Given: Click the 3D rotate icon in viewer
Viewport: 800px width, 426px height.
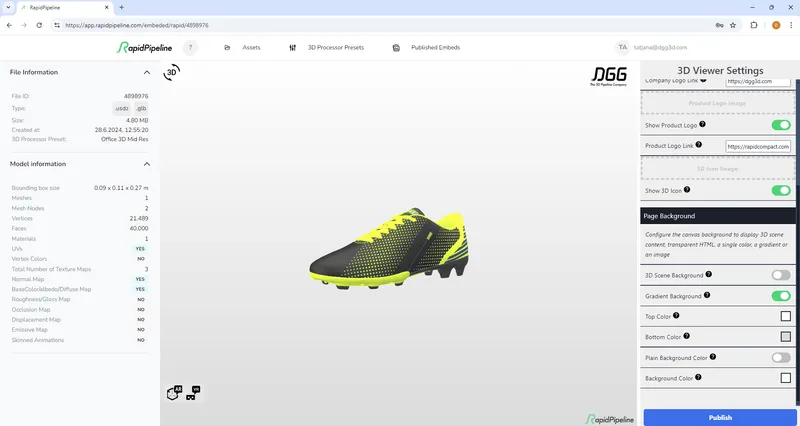Looking at the screenshot, I should coord(172,73).
